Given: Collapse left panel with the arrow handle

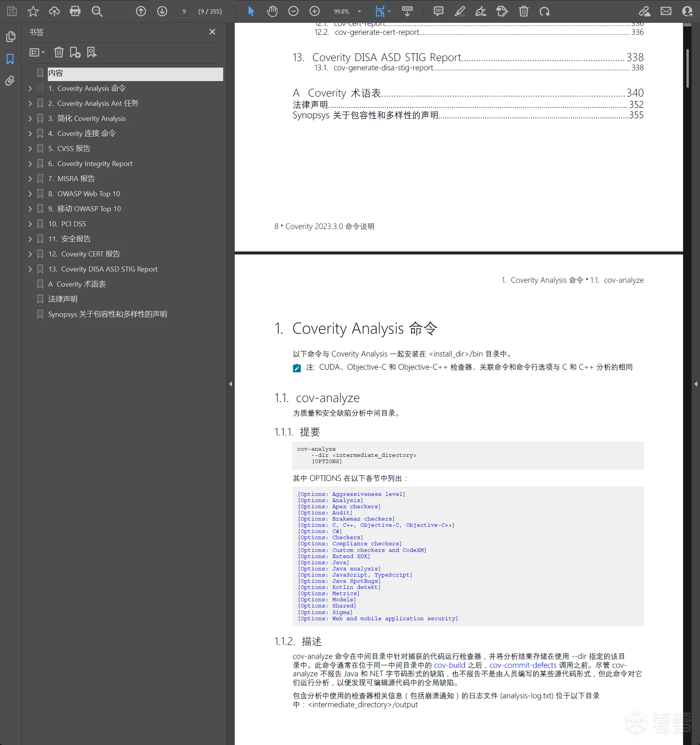Looking at the screenshot, I should pyautogui.click(x=231, y=384).
